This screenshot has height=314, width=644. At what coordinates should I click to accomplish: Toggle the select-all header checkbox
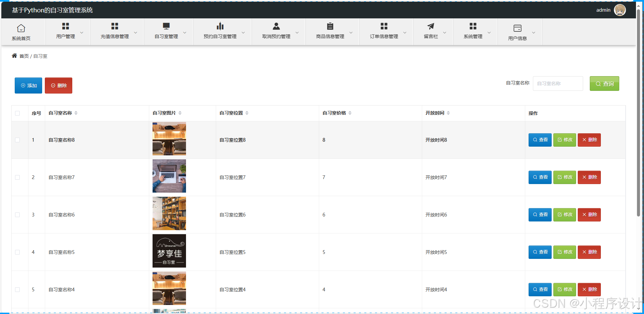17,113
